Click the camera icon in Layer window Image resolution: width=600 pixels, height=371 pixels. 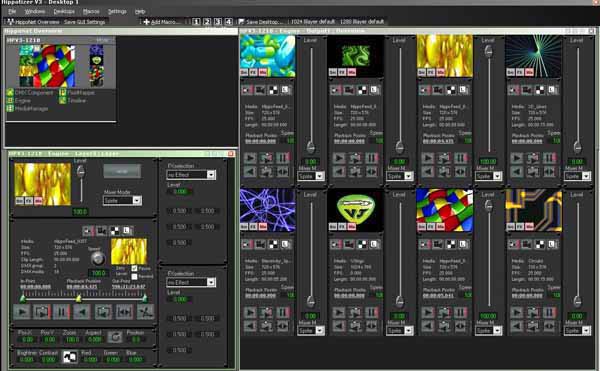101,231
